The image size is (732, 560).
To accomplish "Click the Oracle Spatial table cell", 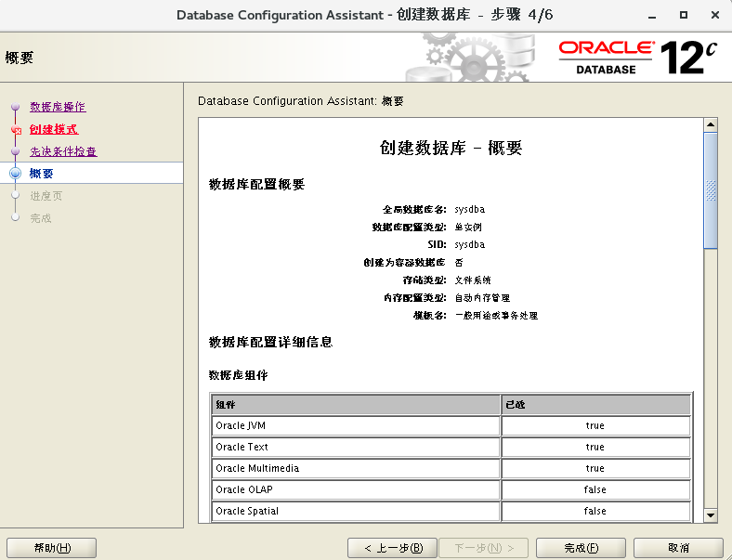I will 356,511.
